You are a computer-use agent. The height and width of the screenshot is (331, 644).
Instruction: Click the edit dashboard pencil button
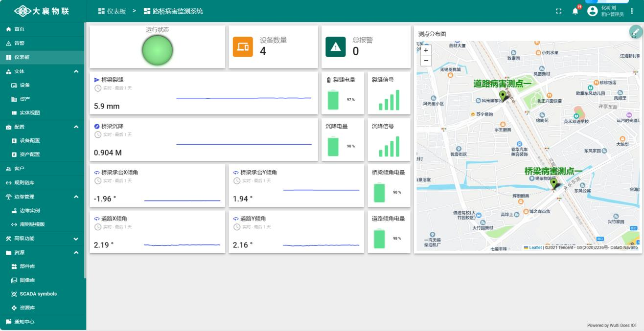(636, 32)
